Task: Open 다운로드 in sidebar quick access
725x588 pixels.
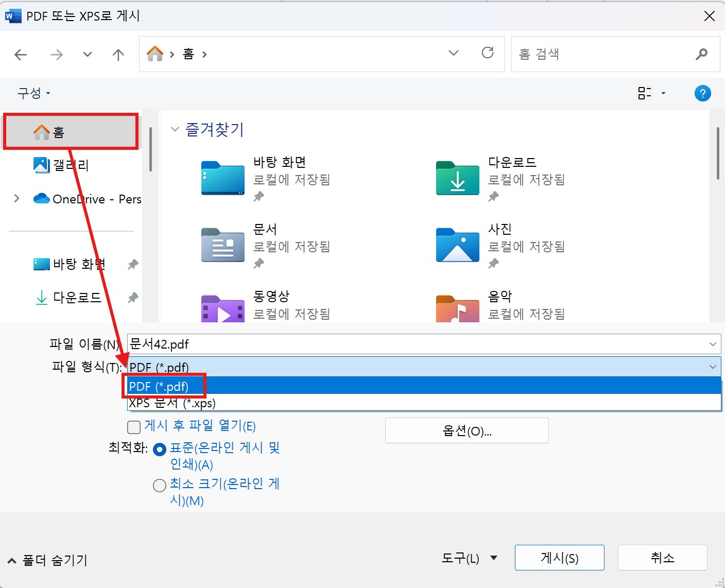Action: tap(68, 298)
